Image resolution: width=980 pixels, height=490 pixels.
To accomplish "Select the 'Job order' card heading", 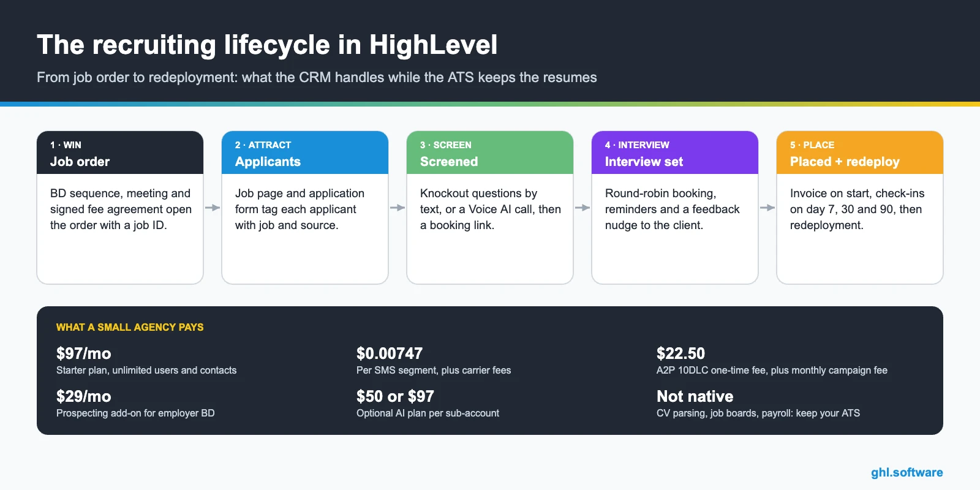I will click(x=80, y=162).
